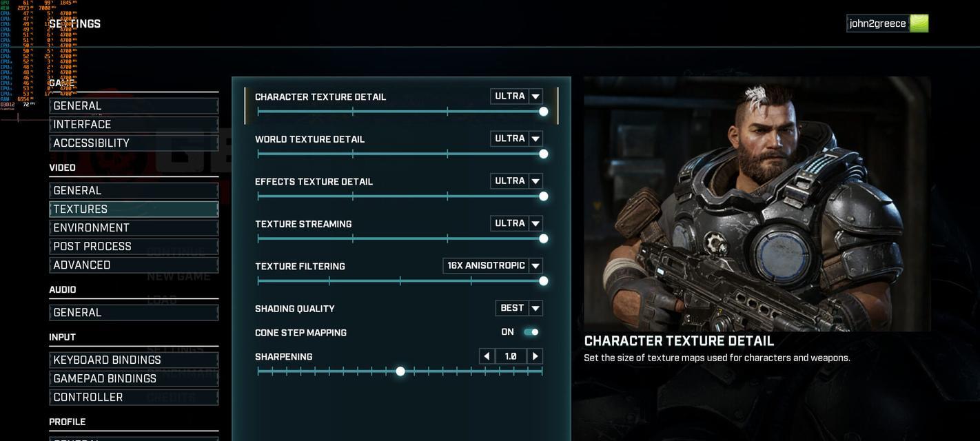Expand the Texture Streaming dropdown arrow
The width and height of the screenshot is (980, 441).
pyautogui.click(x=535, y=223)
